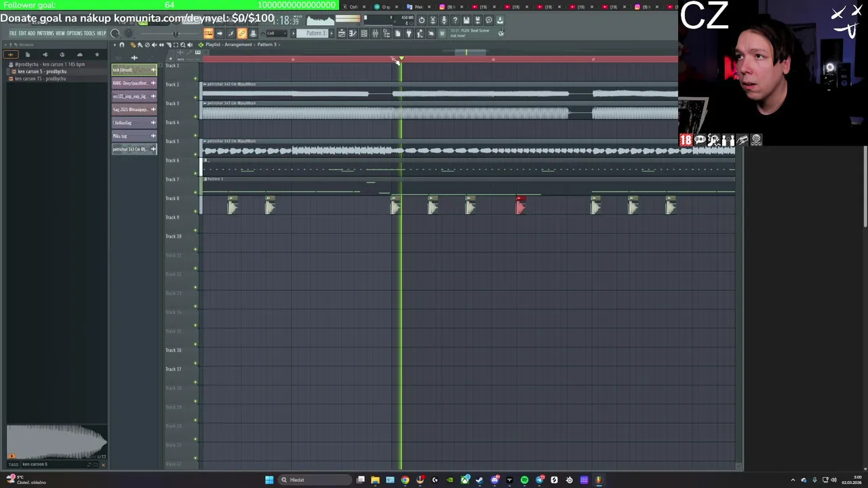Click the Pattern 3 breadcrumb in playlist title
The width and height of the screenshot is (868, 488).
click(x=267, y=45)
